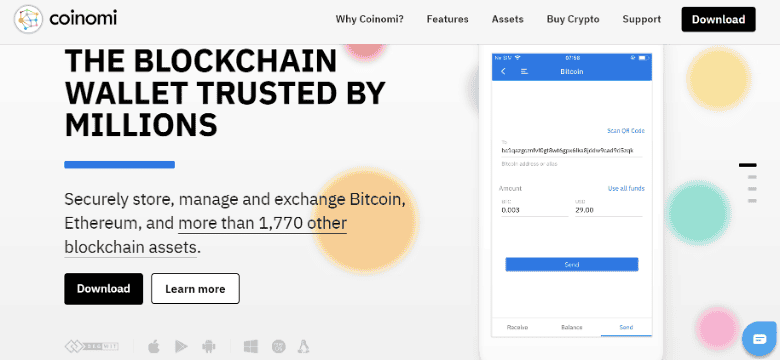Open the chat support bubble
Viewport: 780px width, 360px height.
click(760, 339)
